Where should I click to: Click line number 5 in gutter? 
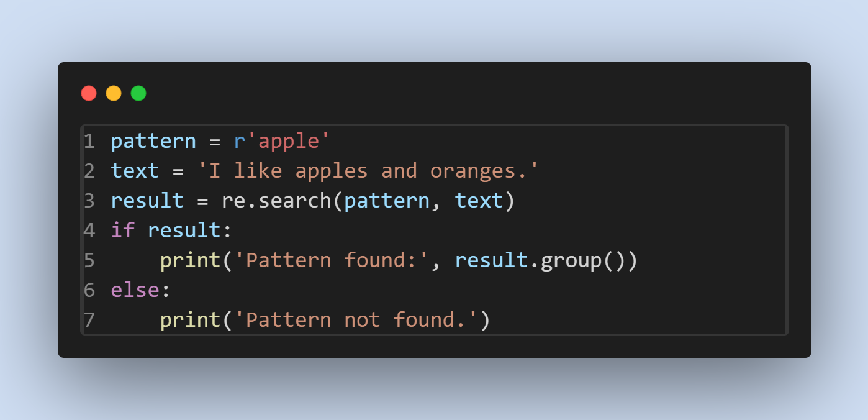click(89, 260)
